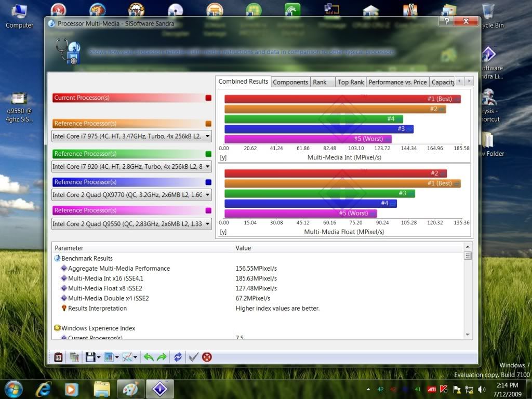Toggle the blue Reference Processor color box
The width and height of the screenshot is (532, 399).
click(208, 182)
